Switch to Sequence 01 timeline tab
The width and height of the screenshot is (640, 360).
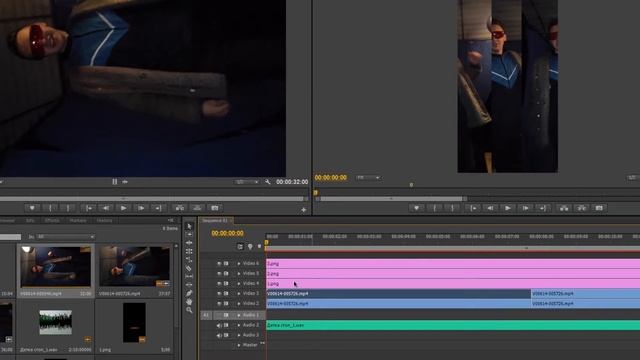point(216,220)
